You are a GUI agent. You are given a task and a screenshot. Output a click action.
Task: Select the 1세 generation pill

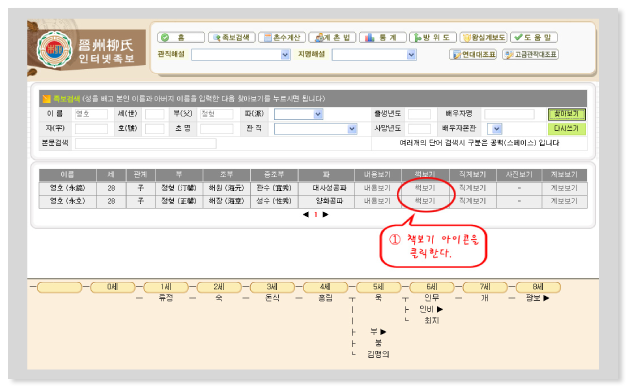(x=166, y=287)
